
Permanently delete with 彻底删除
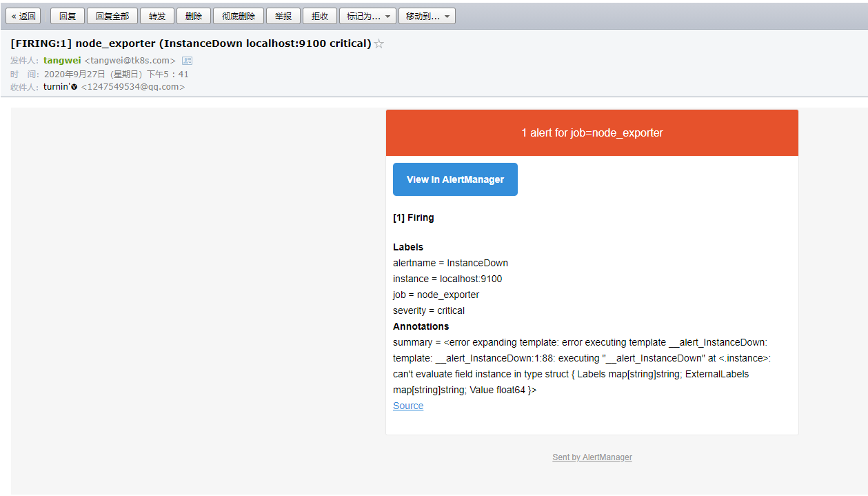tap(239, 16)
